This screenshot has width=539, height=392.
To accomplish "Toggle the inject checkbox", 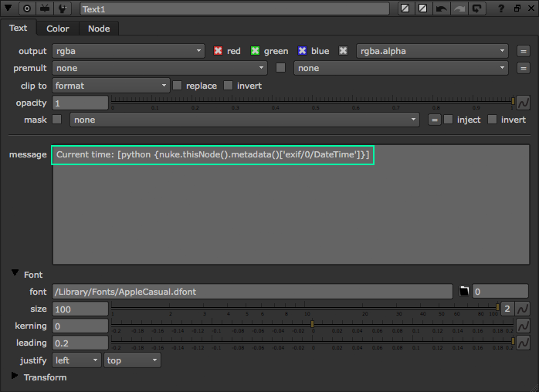I will point(448,120).
